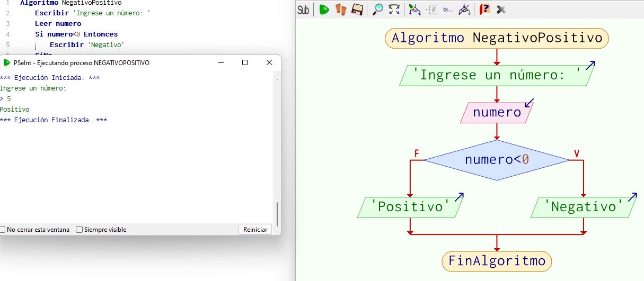
Task: Click the 'Positivo' console output line
Action: click(x=15, y=110)
